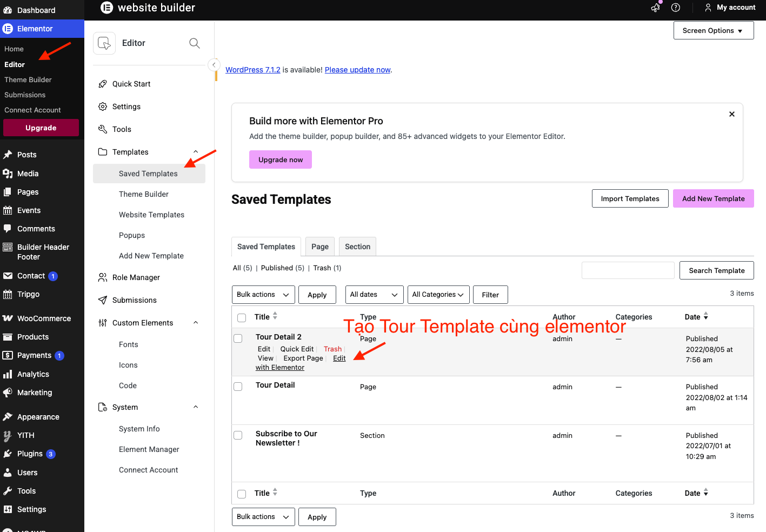Viewport: 766px width, 532px height.
Task: Check the select-all box in table footer
Action: [x=242, y=494]
